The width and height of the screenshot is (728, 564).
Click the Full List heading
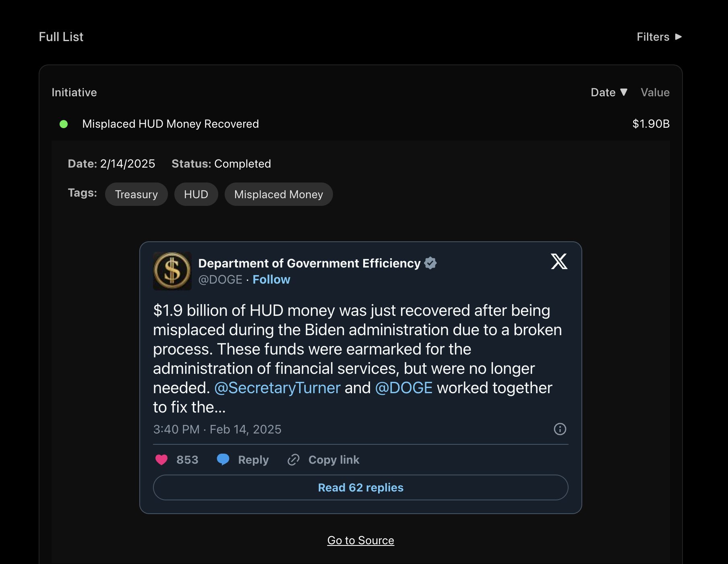(61, 37)
